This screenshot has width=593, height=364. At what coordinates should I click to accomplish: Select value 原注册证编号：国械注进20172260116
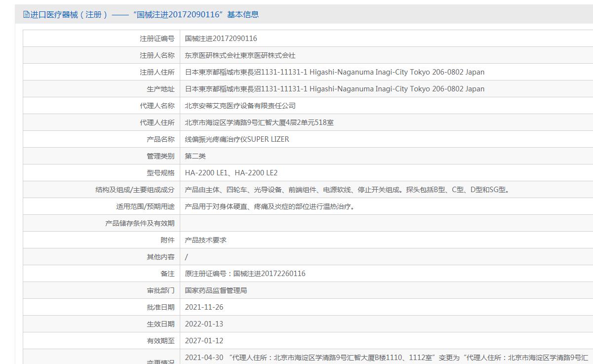click(x=245, y=274)
